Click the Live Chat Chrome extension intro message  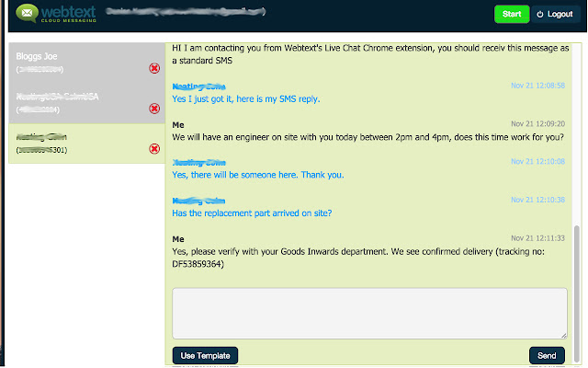(x=370, y=54)
